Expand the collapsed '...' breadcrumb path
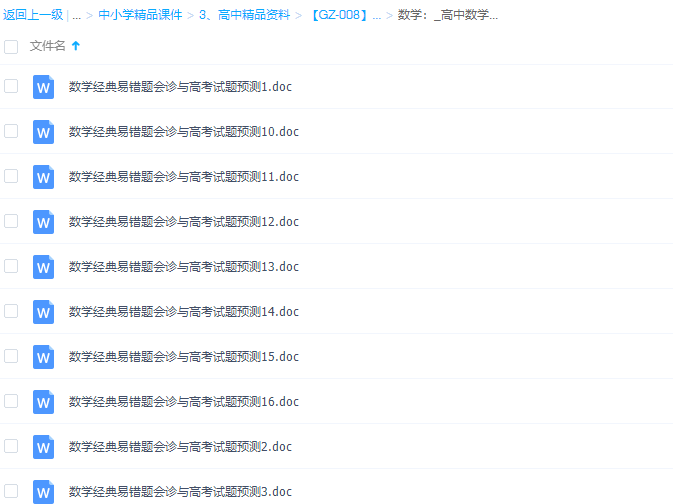The image size is (673, 504). 76,15
